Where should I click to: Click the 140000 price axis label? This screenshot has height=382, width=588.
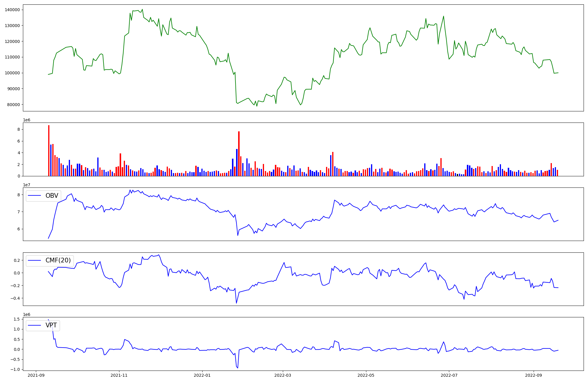point(12,10)
